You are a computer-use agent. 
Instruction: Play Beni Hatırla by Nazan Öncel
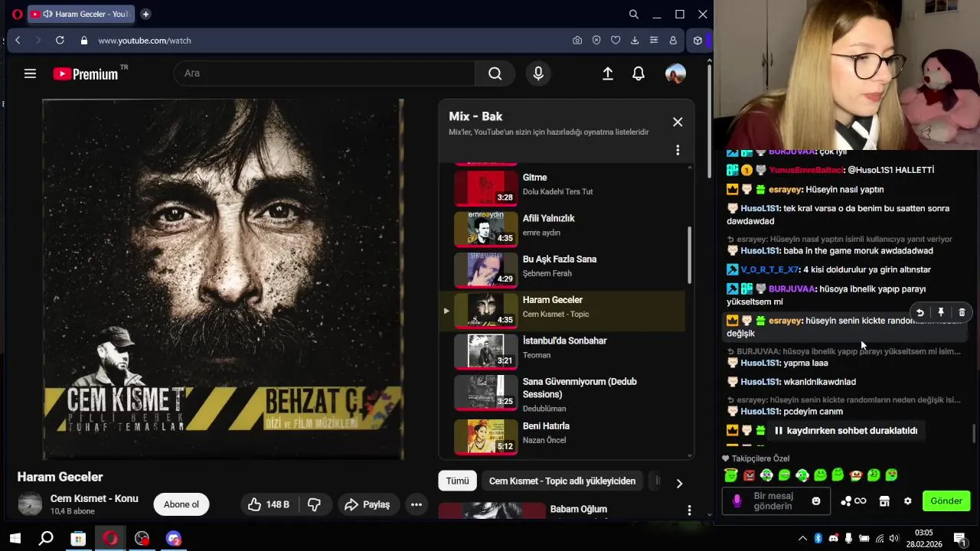click(564, 435)
